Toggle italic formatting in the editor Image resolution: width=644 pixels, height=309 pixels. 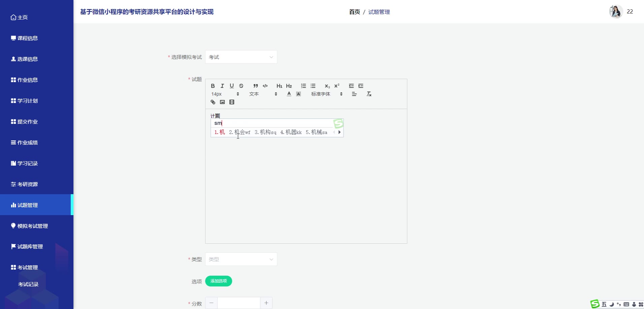coord(222,86)
